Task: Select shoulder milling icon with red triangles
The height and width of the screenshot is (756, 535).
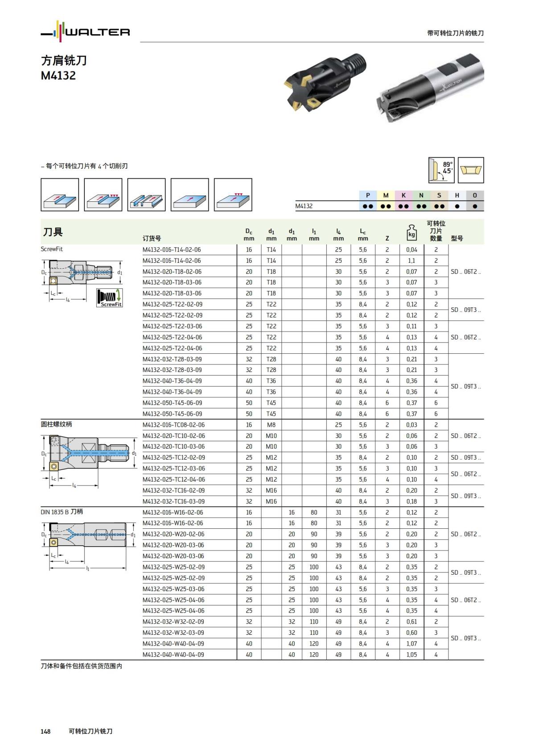Action: tap(103, 195)
